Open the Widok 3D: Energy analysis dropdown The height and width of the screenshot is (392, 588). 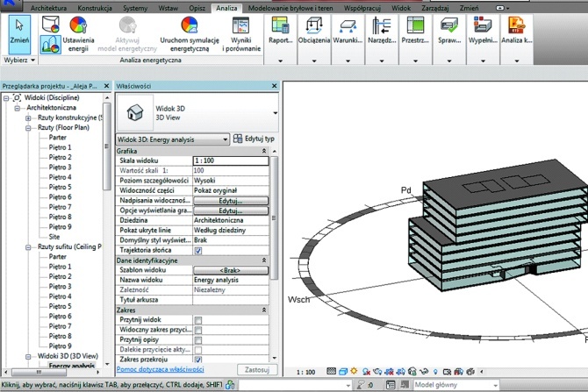173,139
